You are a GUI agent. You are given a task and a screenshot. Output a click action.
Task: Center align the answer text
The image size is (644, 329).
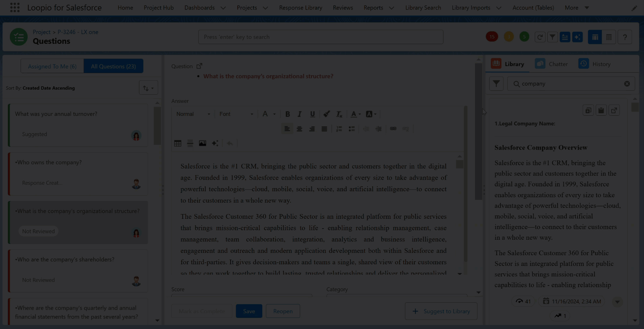299,129
